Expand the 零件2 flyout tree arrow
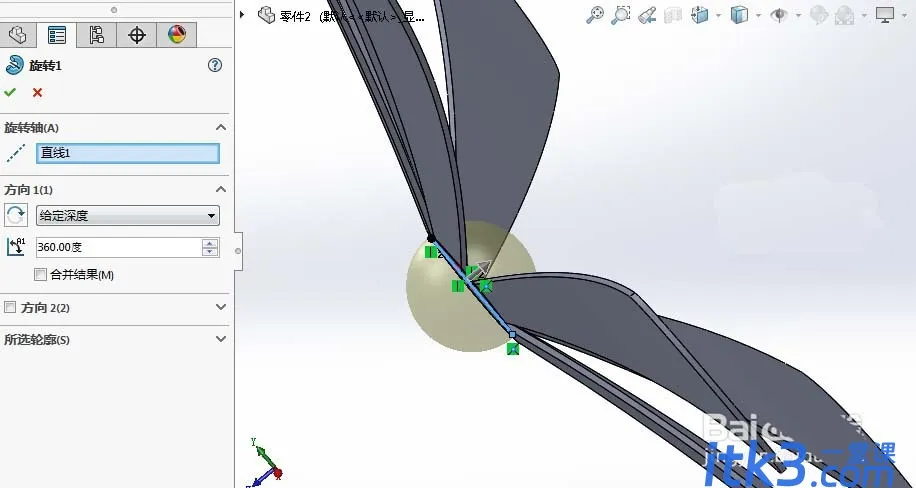The image size is (916, 488). [242, 15]
